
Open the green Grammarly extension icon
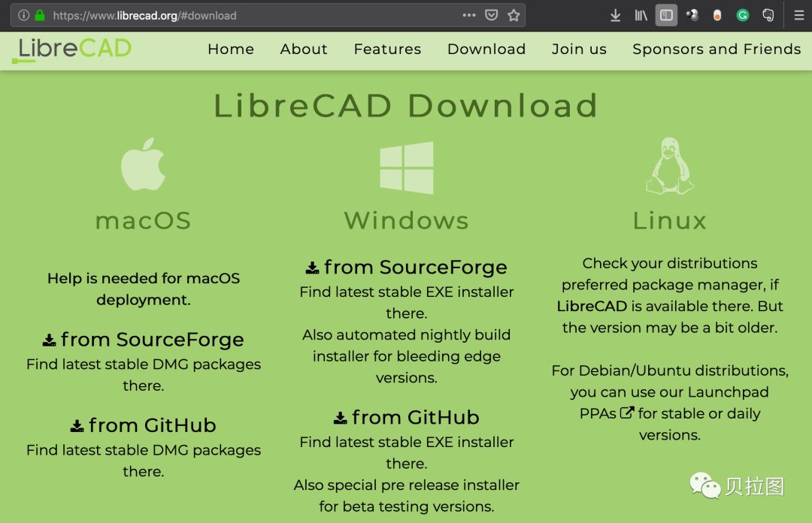tap(743, 15)
